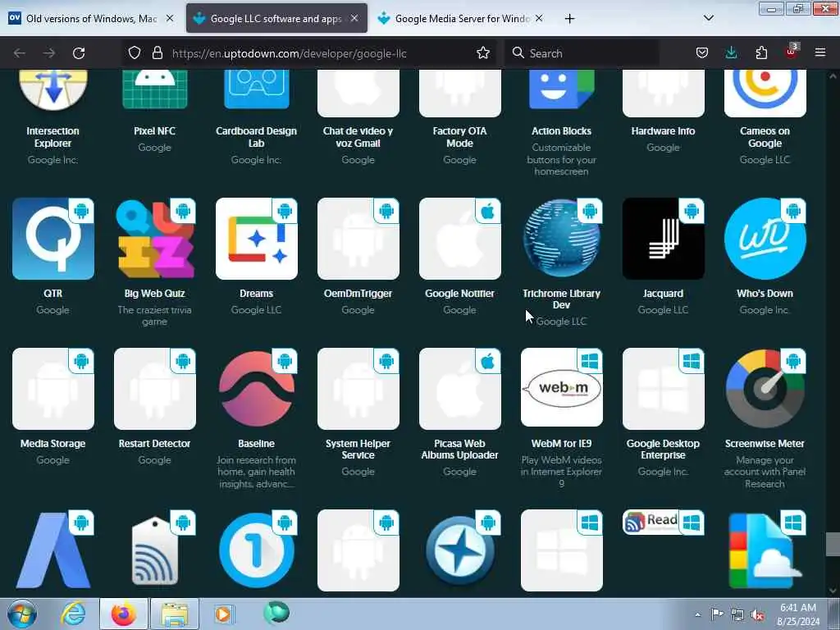Screen dimensions: 840x630
Task: Close the Old versions of Windows tab
Action: pos(170,18)
